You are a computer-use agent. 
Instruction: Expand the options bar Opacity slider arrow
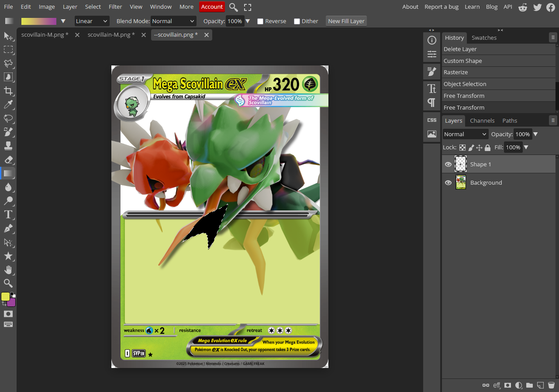click(x=248, y=21)
